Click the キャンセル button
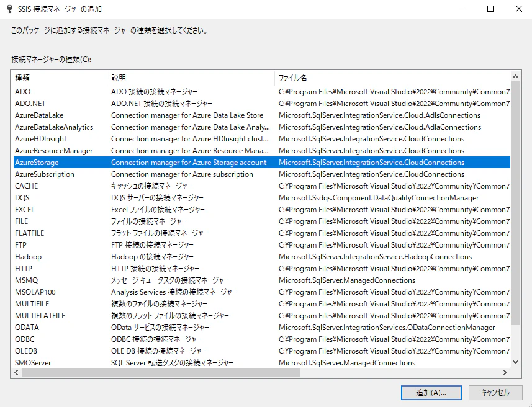532x407 pixels. click(x=495, y=392)
